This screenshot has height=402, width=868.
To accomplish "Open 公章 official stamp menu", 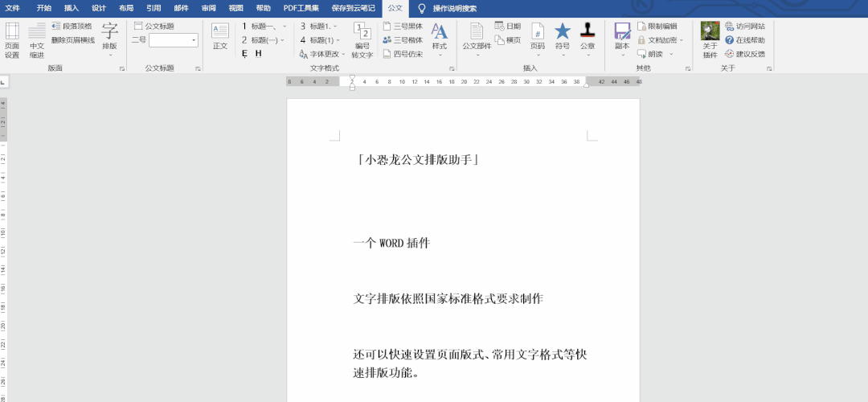I will pyautogui.click(x=588, y=39).
